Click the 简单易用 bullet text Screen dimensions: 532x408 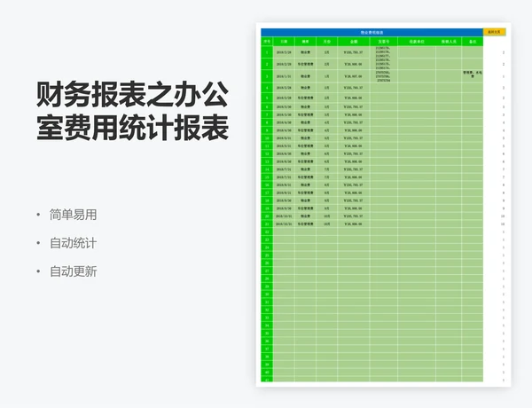[74, 215]
